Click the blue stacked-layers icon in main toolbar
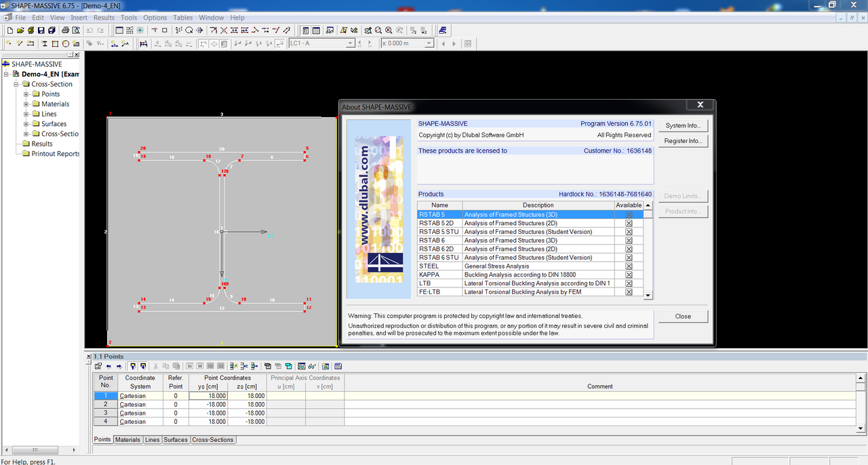This screenshot has height=465, width=868. tap(443, 30)
